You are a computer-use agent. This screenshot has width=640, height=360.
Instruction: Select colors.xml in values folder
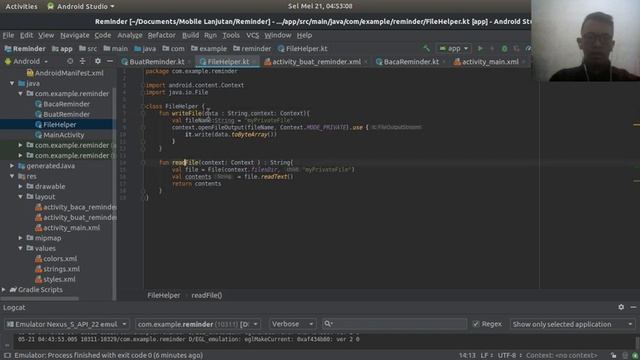tap(56, 258)
